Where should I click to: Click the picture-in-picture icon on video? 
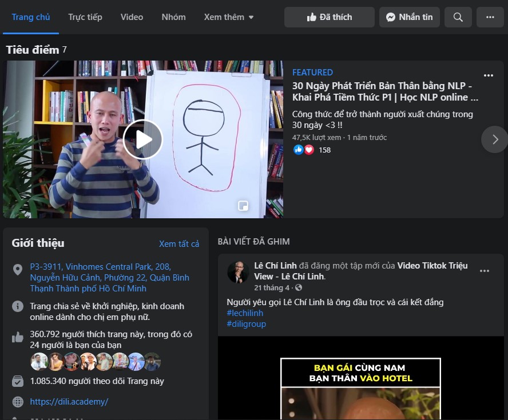243,206
